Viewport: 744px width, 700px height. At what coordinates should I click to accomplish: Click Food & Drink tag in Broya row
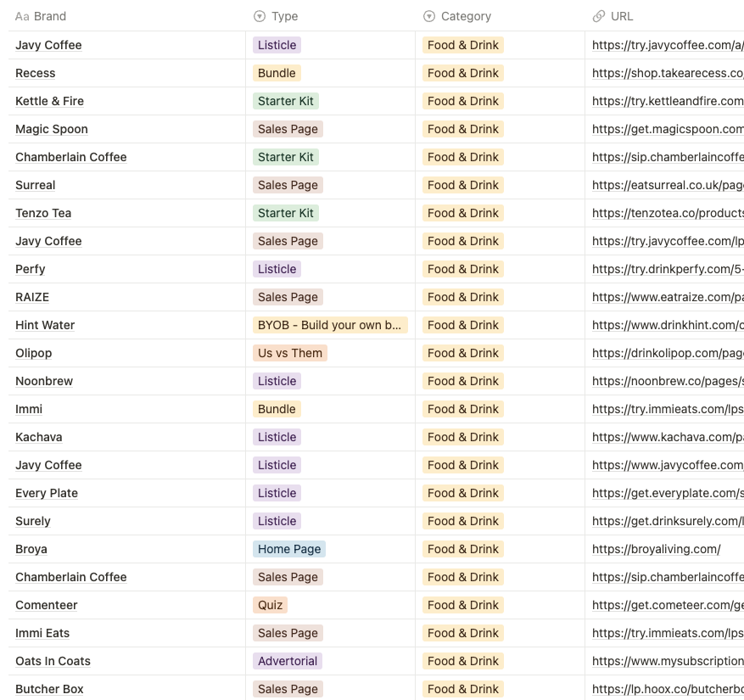[x=463, y=549]
